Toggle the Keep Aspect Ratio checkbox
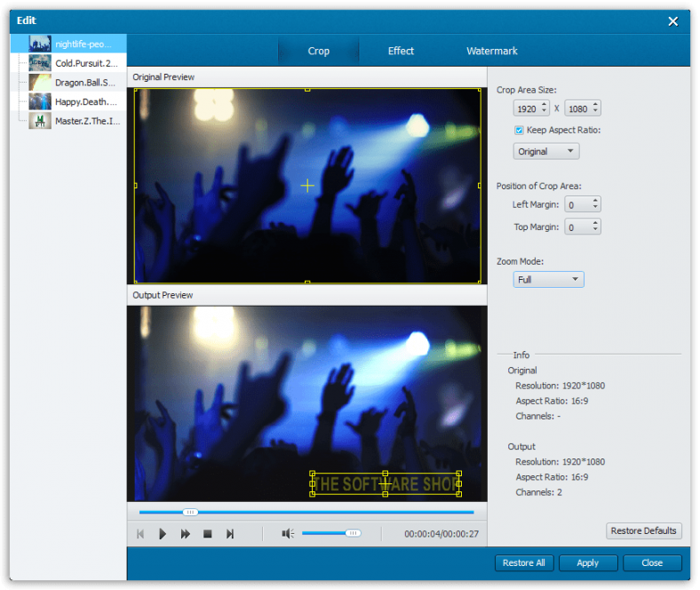Image resolution: width=700 pixels, height=590 pixels. (x=519, y=131)
